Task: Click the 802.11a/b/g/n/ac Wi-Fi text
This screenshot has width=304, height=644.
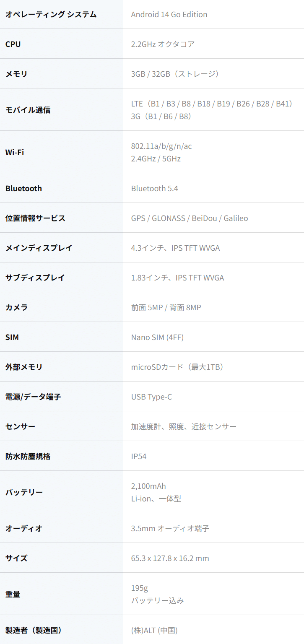Action: [x=161, y=146]
